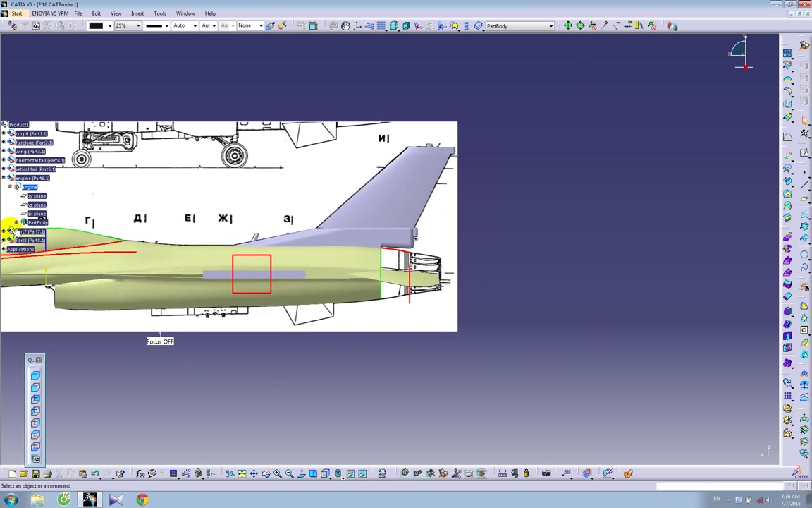Click the yellow select arrow icon on right toolbar

click(804, 121)
